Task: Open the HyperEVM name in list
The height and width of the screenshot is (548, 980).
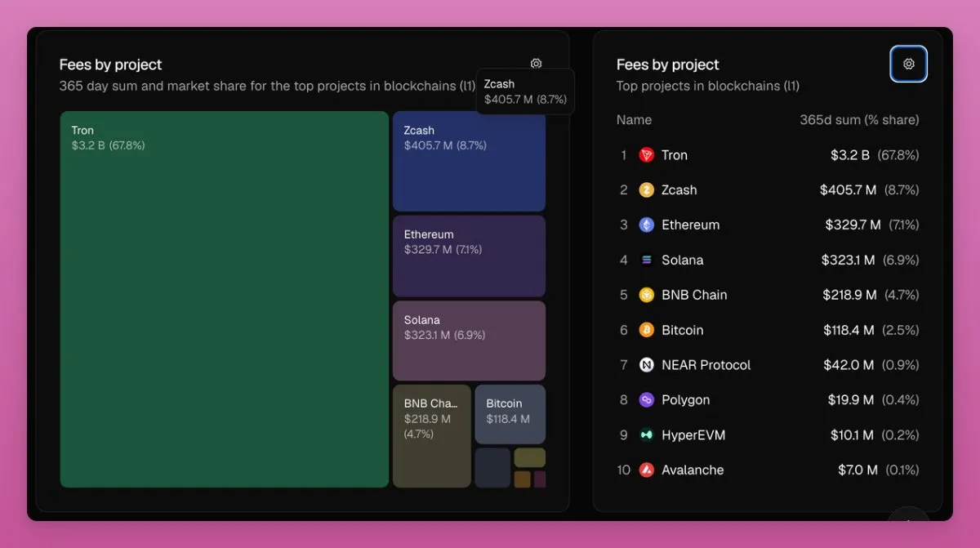Action: (693, 435)
